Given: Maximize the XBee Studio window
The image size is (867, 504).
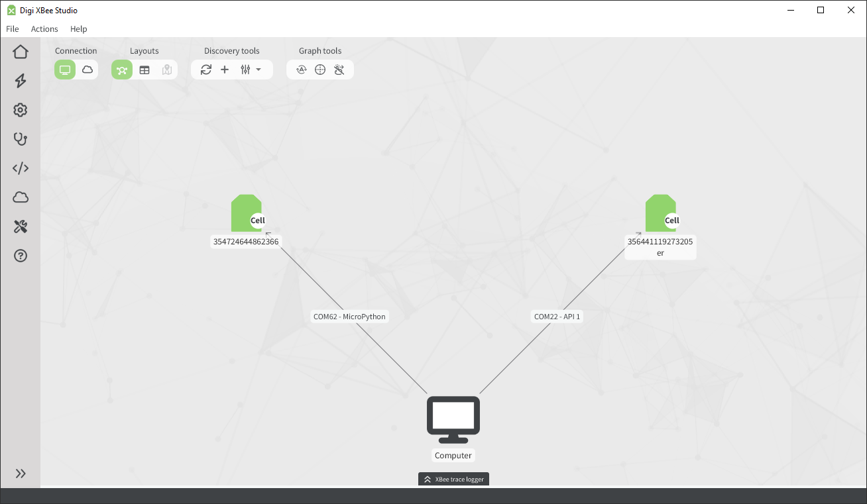Looking at the screenshot, I should [x=821, y=10].
